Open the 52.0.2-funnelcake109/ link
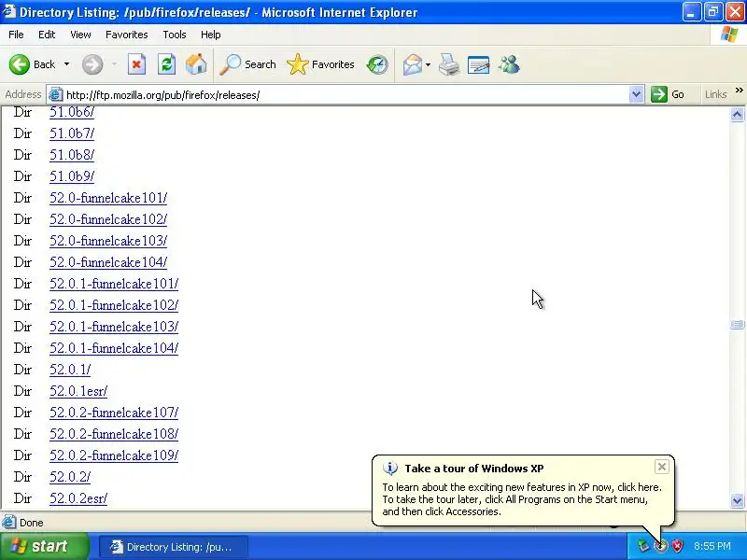This screenshot has height=560, width=747. coord(114,455)
